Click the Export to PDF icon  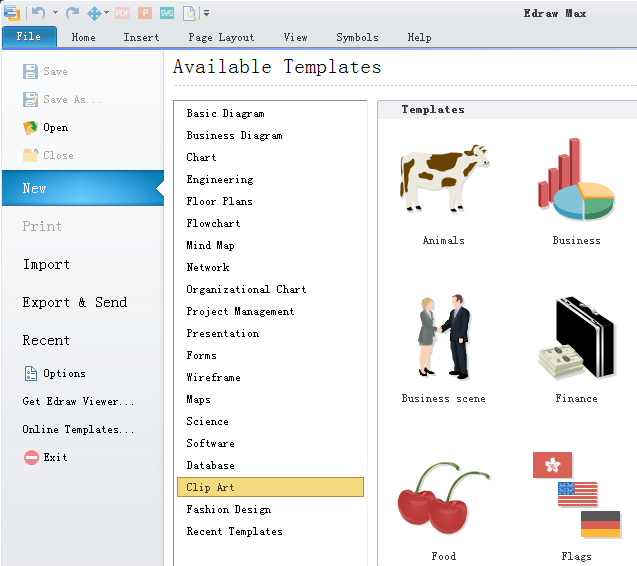[122, 13]
